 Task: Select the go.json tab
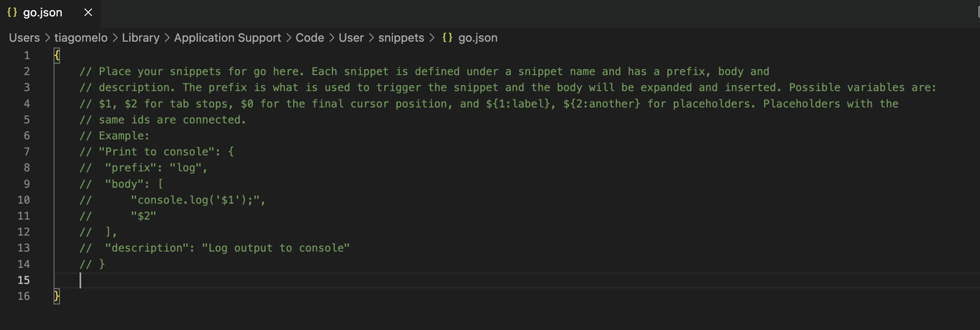42,12
